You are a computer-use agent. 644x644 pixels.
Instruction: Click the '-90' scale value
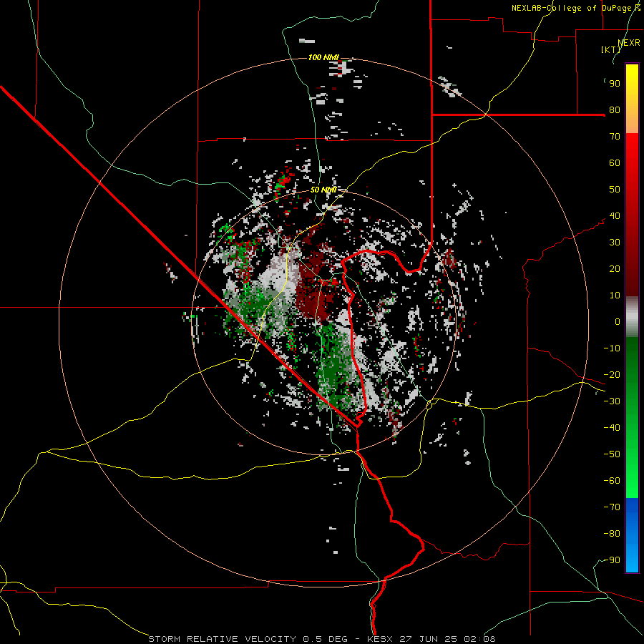tap(612, 560)
